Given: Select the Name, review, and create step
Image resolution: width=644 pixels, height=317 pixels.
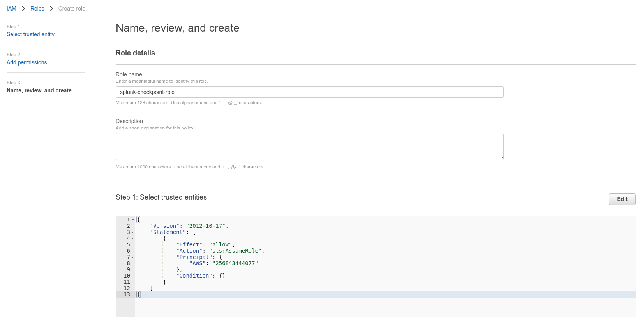Looking at the screenshot, I should (x=39, y=90).
